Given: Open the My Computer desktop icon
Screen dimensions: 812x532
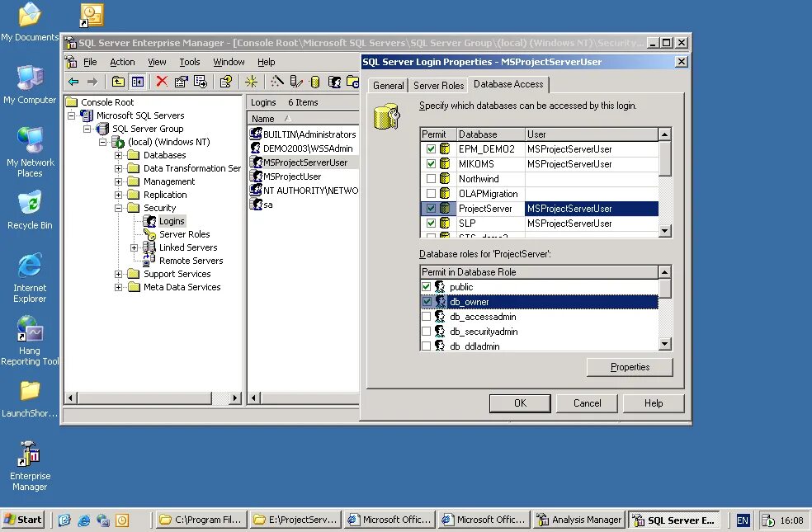Looking at the screenshot, I should coord(30,86).
